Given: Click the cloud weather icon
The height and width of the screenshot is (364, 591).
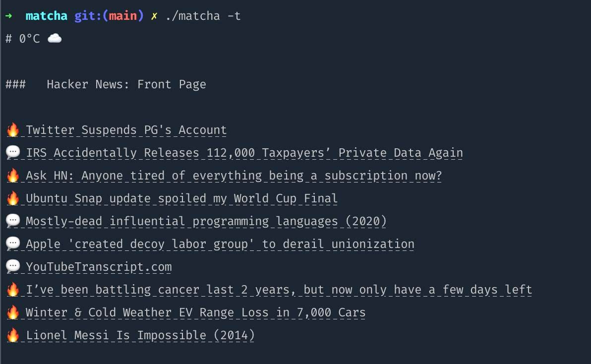Looking at the screenshot, I should pos(55,38).
